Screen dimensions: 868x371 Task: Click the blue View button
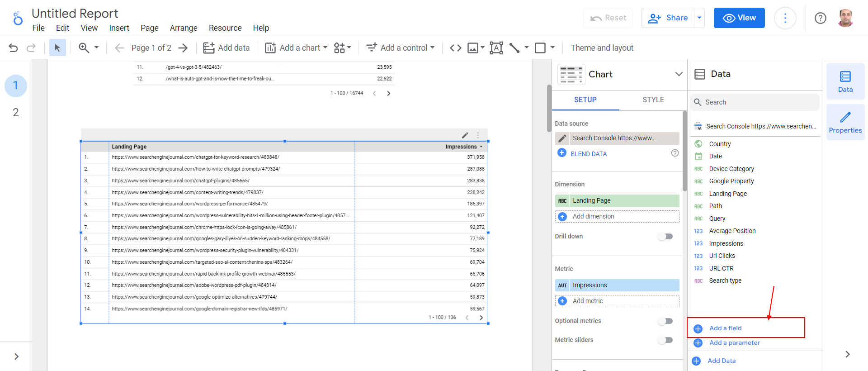tap(739, 18)
